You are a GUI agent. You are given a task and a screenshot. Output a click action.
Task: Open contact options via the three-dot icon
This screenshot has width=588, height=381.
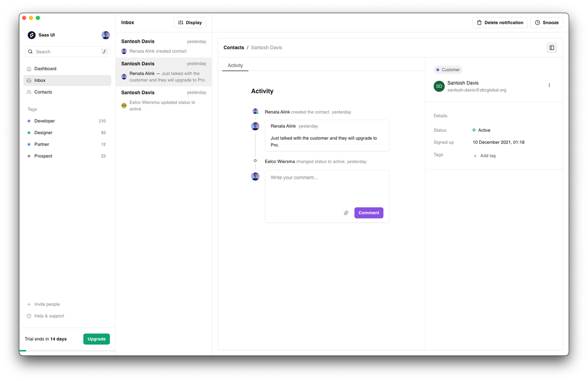[549, 85]
